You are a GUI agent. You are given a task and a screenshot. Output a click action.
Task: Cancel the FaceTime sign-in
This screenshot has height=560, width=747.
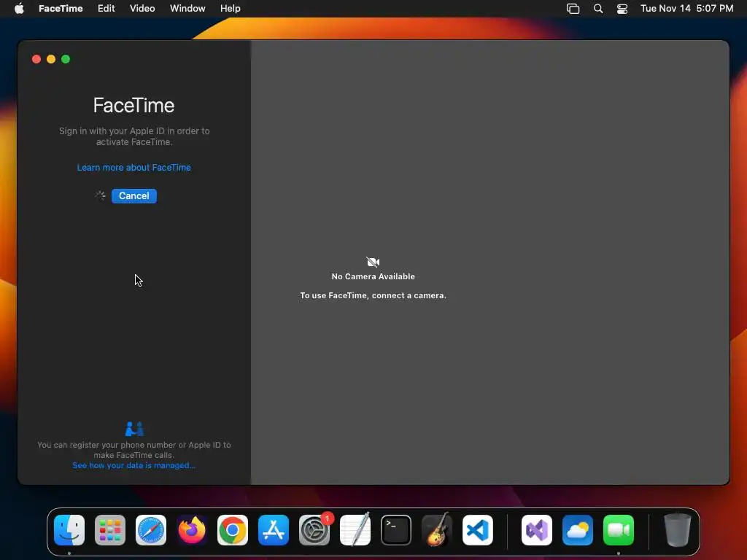point(134,195)
